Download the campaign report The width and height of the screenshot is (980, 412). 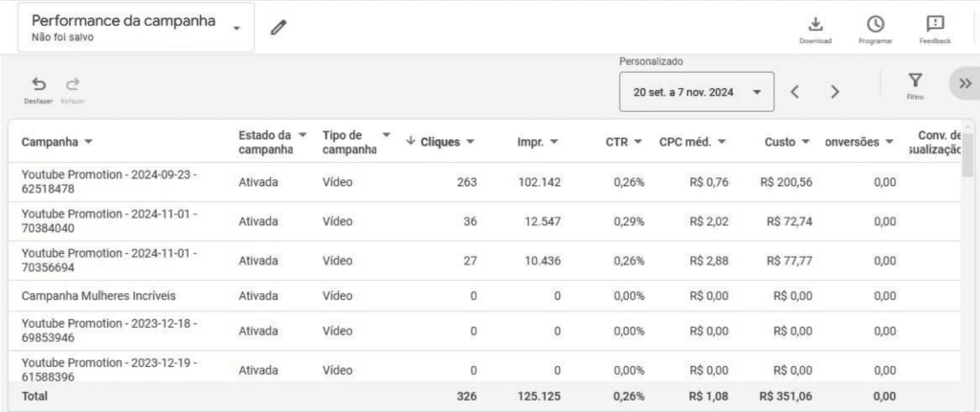pyautogui.click(x=815, y=25)
